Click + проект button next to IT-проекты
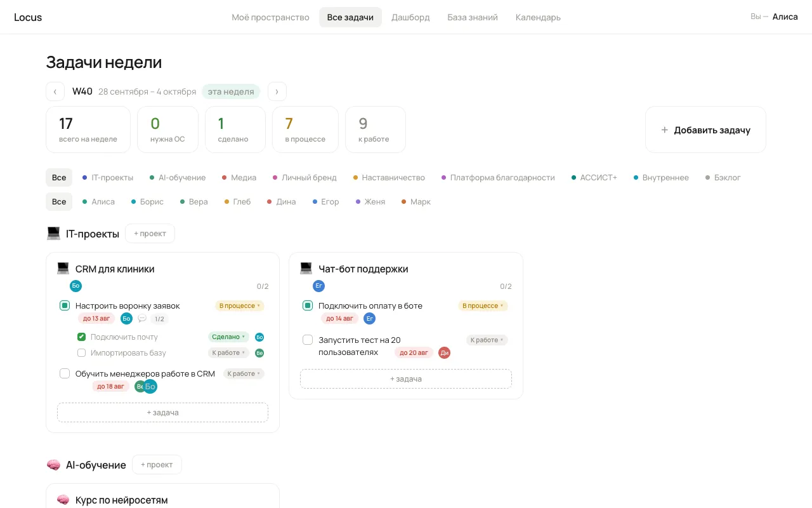The width and height of the screenshot is (812, 508). [x=150, y=234]
